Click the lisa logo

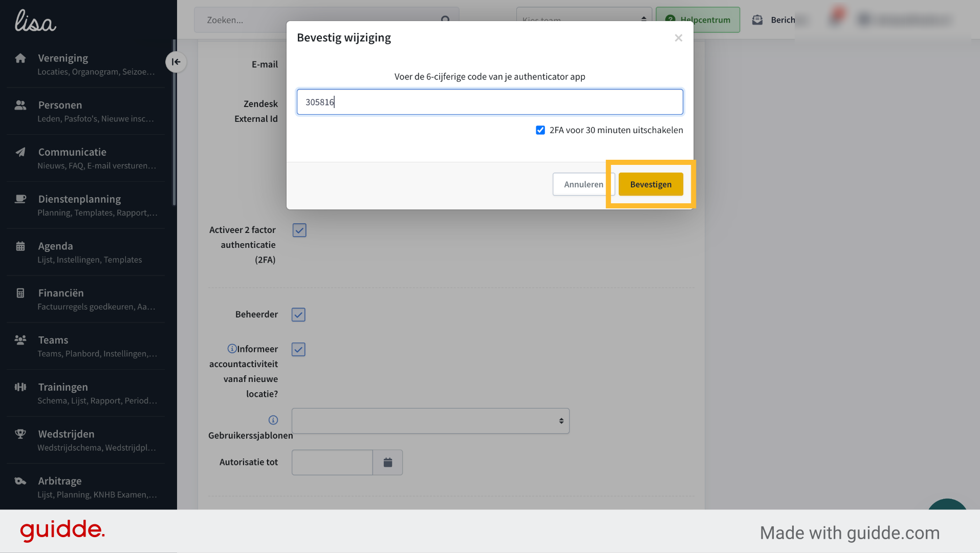[x=35, y=20]
